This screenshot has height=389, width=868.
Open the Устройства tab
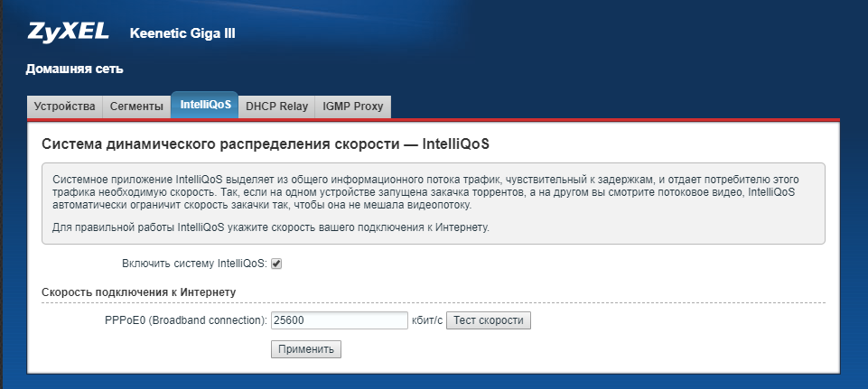click(65, 107)
